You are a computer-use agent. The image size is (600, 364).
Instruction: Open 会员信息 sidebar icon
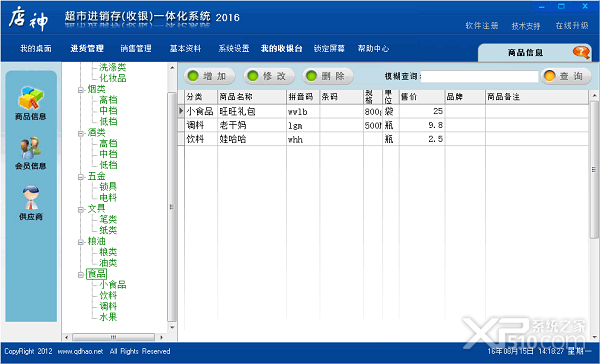pyautogui.click(x=31, y=153)
